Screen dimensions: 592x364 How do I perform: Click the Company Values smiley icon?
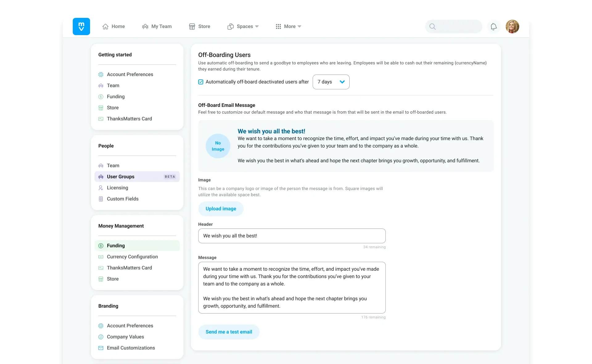pyautogui.click(x=101, y=337)
